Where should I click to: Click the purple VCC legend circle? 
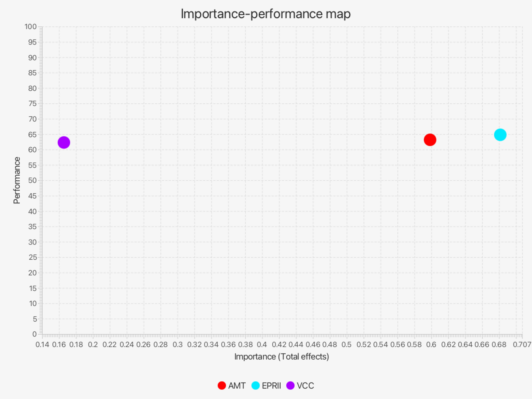tap(290, 385)
